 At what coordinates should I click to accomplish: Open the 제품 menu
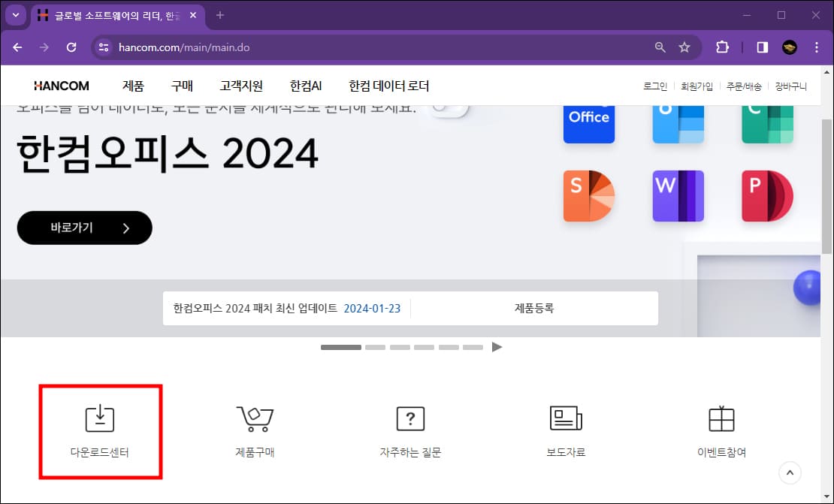pos(133,86)
